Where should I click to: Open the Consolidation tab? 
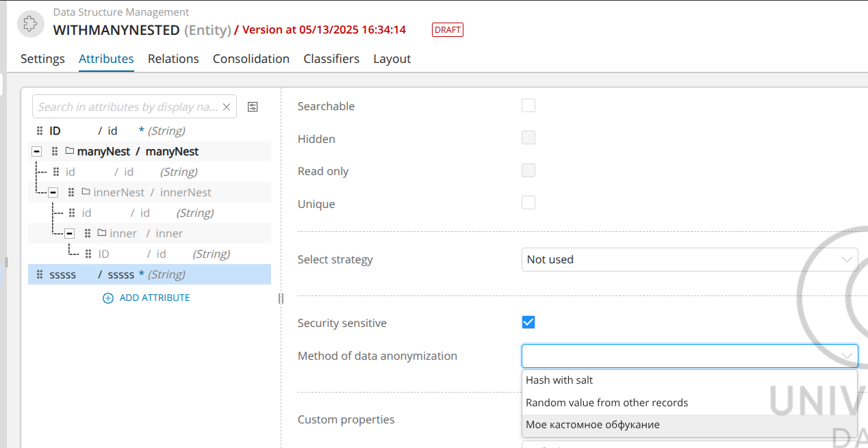(251, 59)
